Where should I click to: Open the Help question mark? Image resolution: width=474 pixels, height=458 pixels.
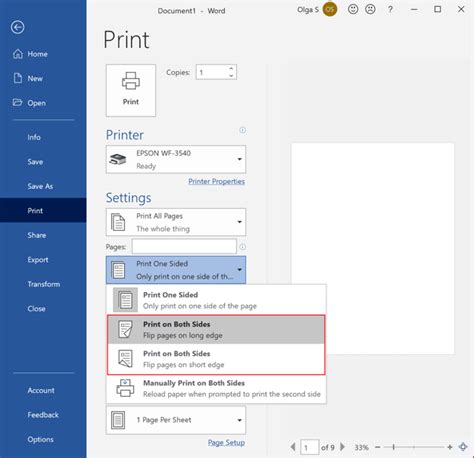click(390, 10)
